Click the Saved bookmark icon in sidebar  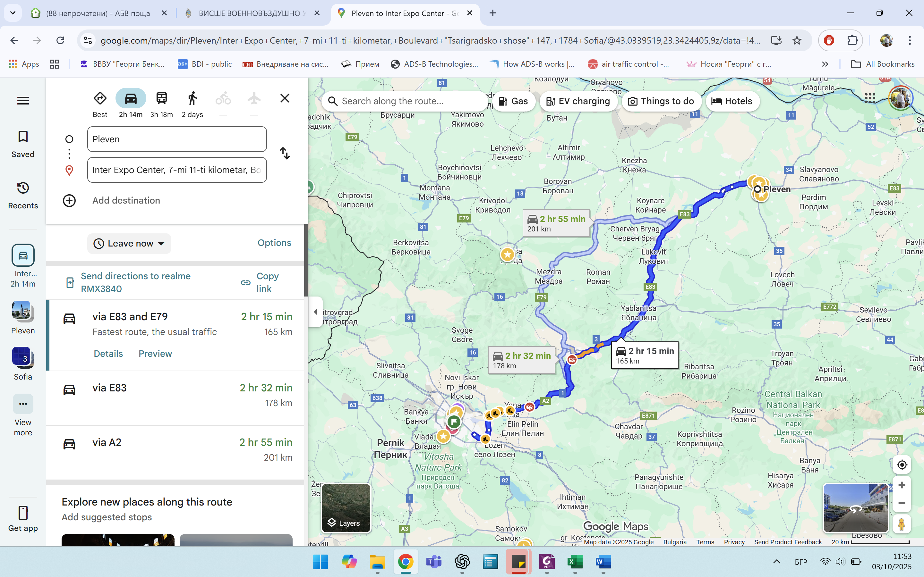[23, 137]
